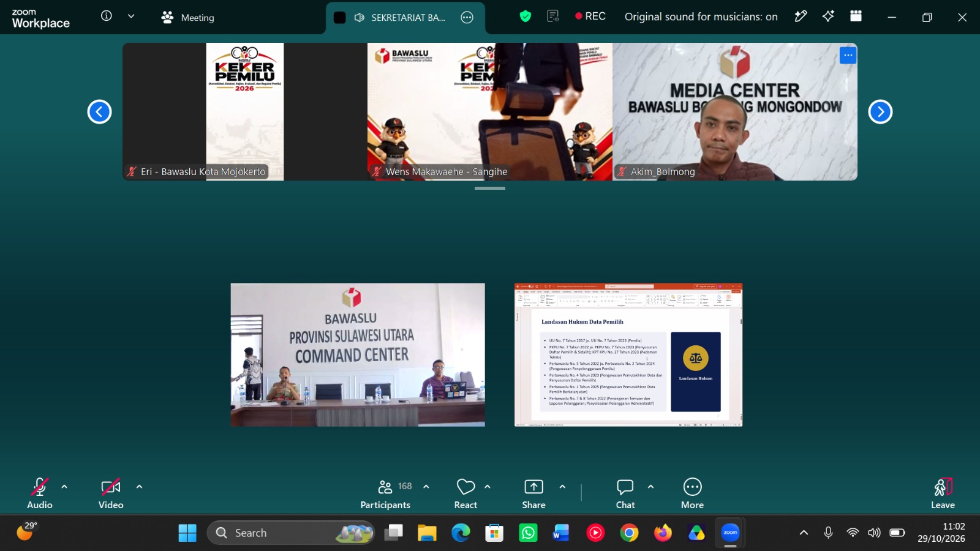Change the gallery view layout icon
Screen dimensions: 980x551
(856, 17)
